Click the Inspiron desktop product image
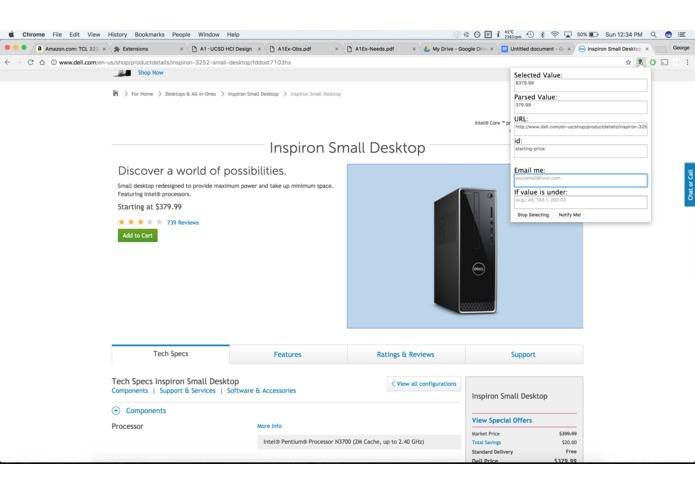The height and width of the screenshot is (494, 695). click(x=465, y=246)
